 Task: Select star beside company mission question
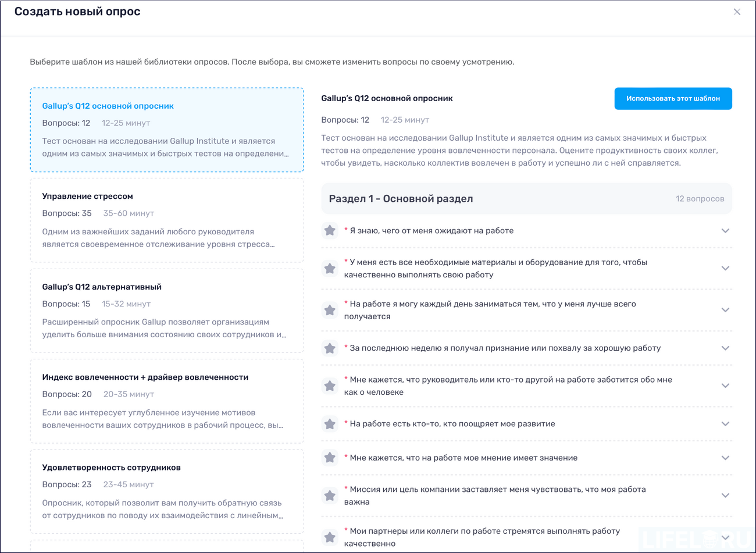tap(330, 495)
